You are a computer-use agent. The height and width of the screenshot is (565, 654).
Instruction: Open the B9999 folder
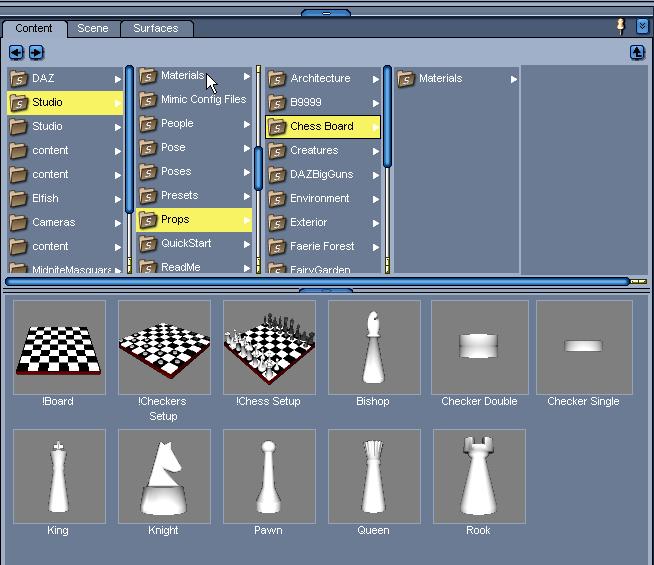pos(323,103)
